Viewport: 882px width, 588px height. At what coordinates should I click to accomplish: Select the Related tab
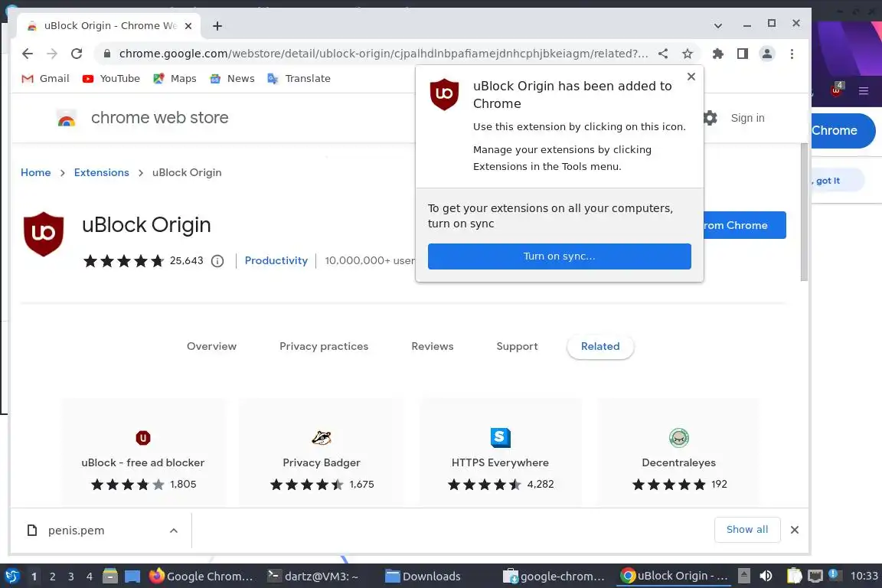[x=600, y=346]
